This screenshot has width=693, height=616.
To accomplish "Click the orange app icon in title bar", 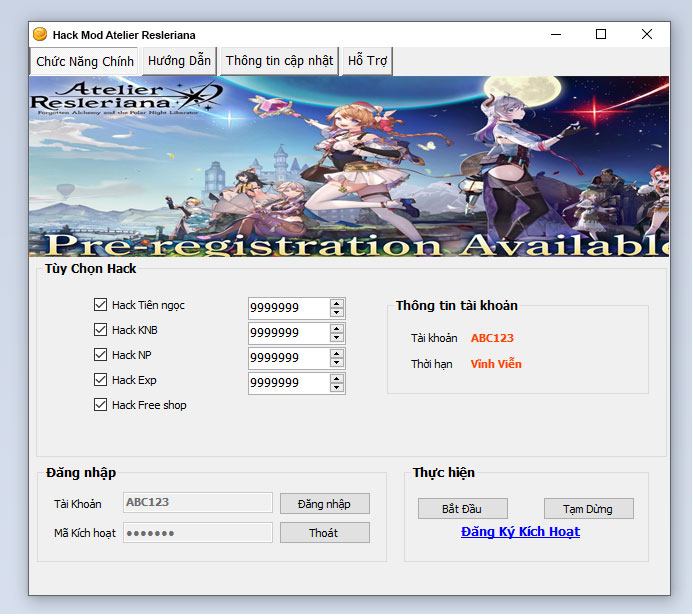I will [40, 34].
